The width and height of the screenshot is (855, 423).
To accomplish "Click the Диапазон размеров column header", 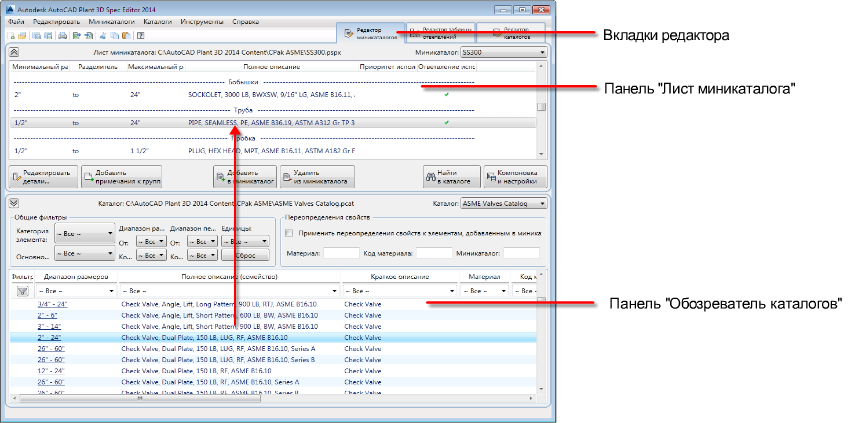I will 76,277.
